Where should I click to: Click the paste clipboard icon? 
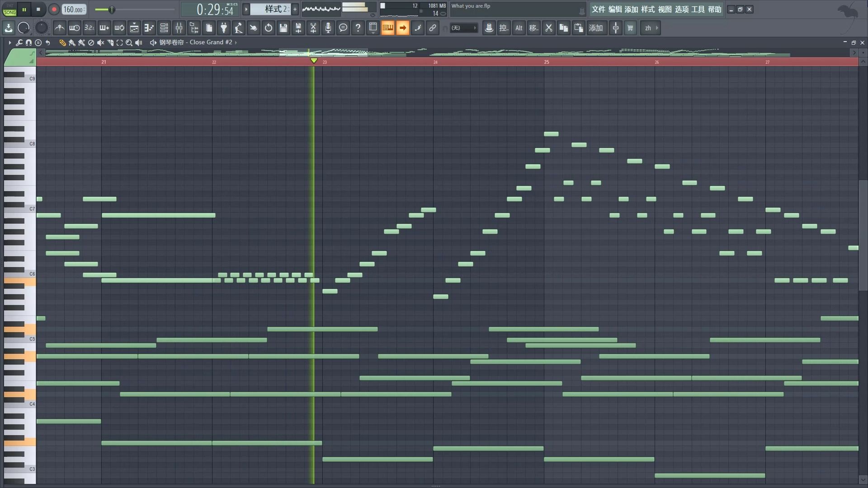click(579, 28)
